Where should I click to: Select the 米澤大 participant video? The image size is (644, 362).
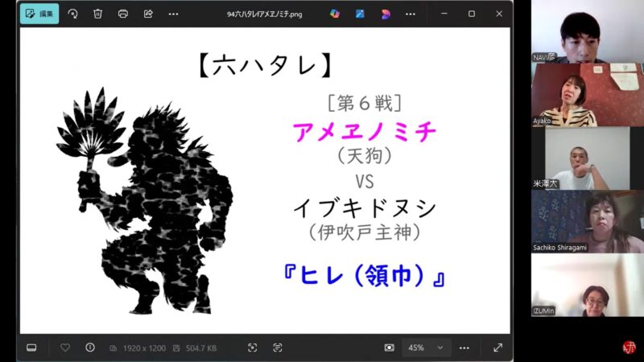[588, 158]
